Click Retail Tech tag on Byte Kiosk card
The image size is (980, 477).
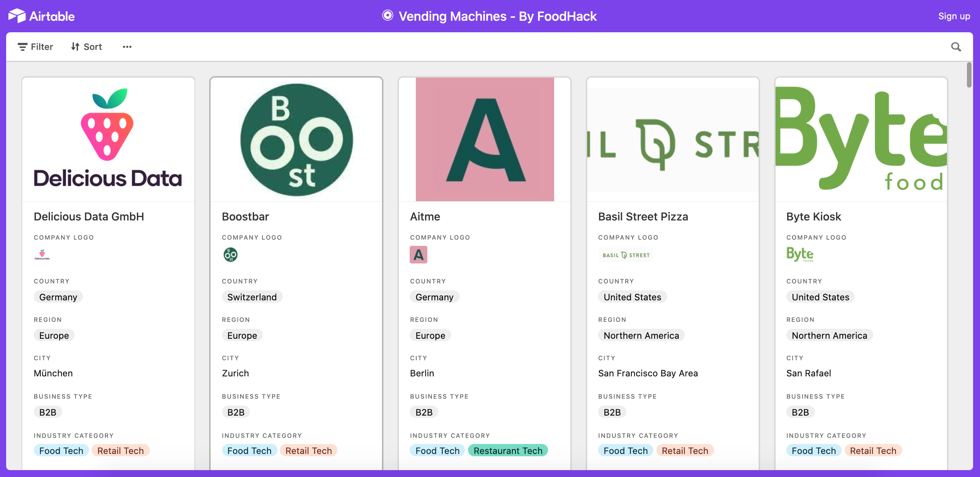click(873, 450)
